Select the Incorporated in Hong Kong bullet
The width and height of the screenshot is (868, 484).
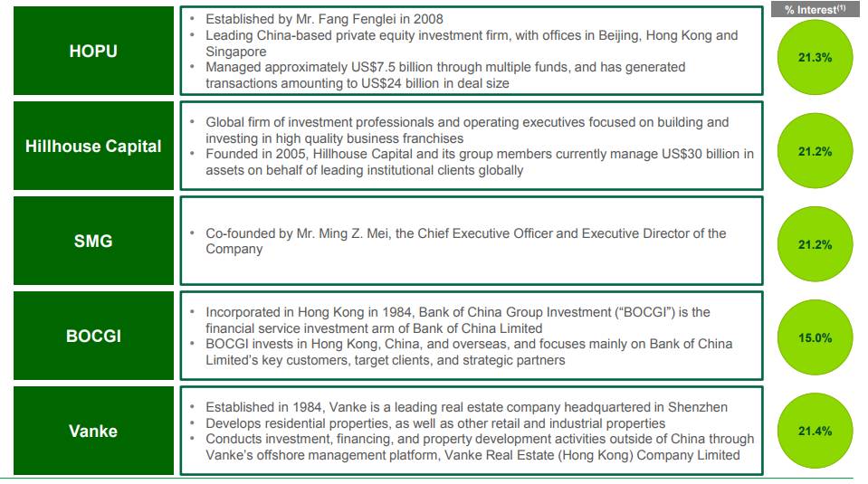457,320
